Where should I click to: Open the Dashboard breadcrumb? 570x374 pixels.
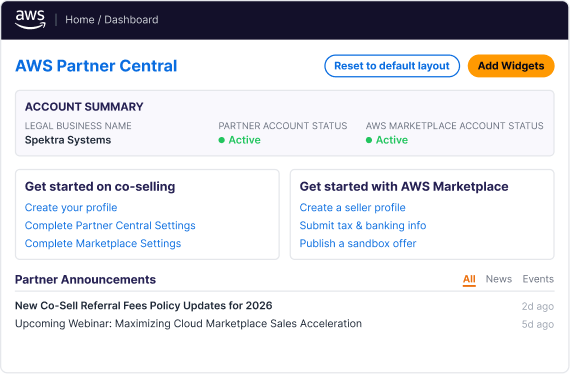pos(131,20)
